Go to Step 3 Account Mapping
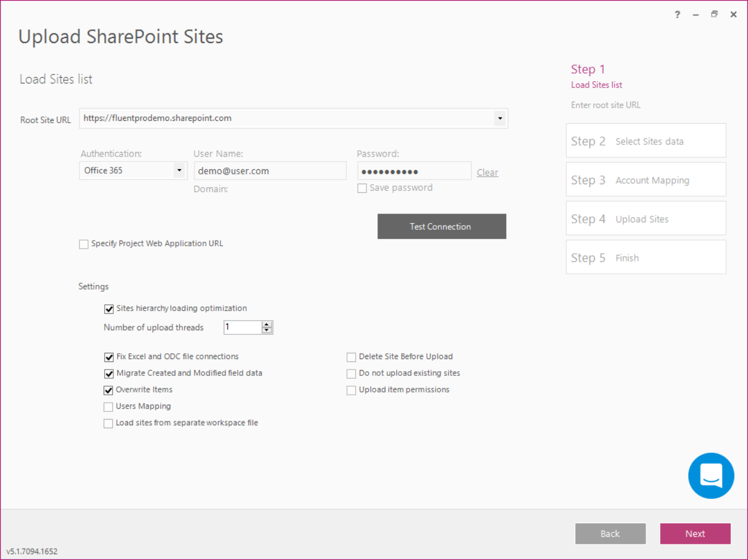Image resolution: width=748 pixels, height=560 pixels. point(646,180)
